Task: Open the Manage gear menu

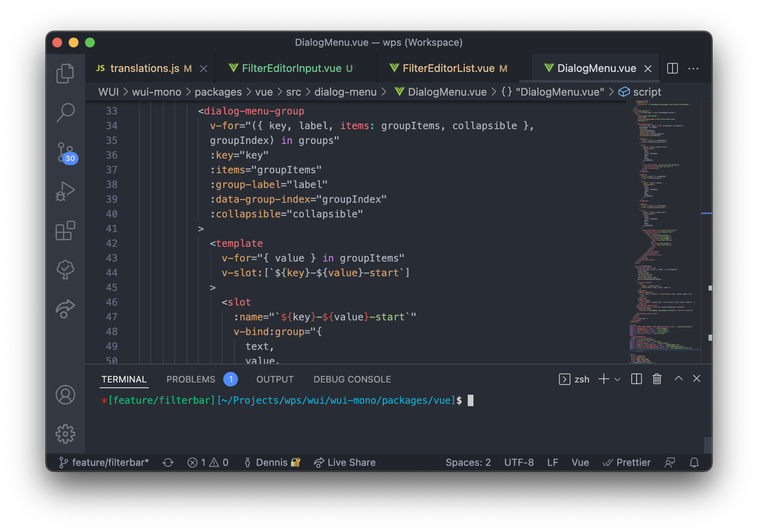Action: click(65, 434)
